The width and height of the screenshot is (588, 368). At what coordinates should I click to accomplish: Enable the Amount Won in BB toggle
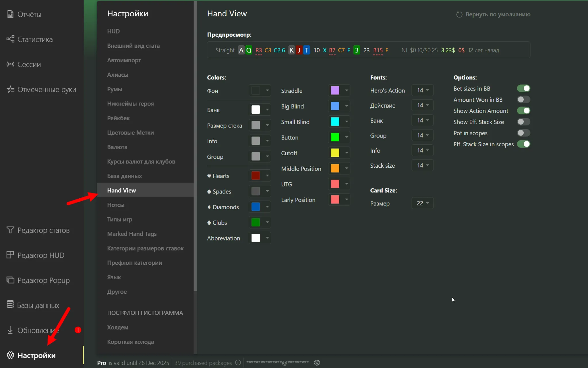(523, 100)
